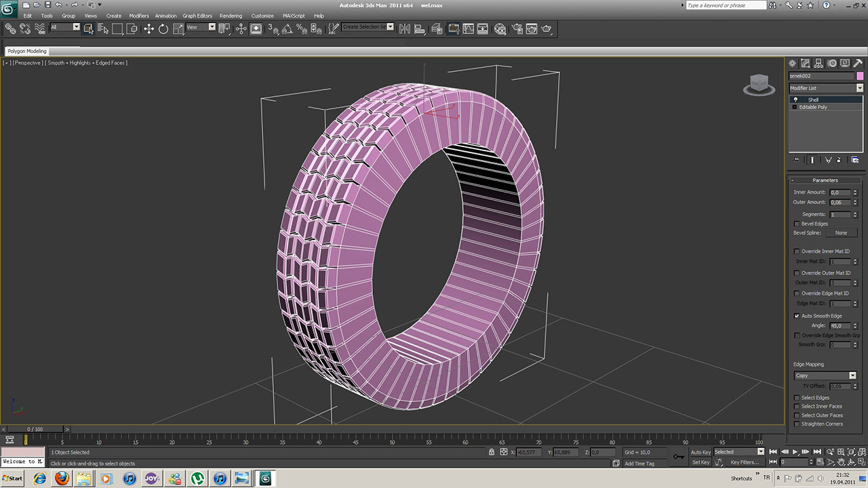The image size is (868, 488).
Task: Select the Move tool in main toolbar
Action: pyautogui.click(x=149, y=28)
